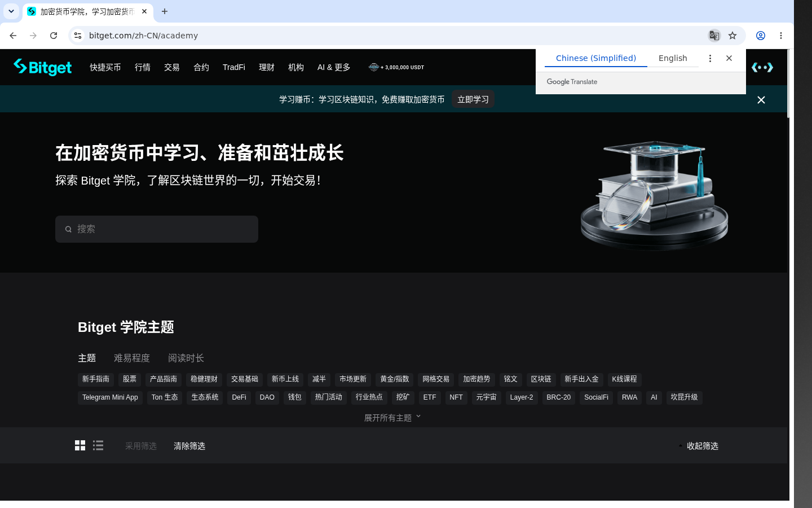
Task: Open TradFi menu
Action: (x=234, y=67)
